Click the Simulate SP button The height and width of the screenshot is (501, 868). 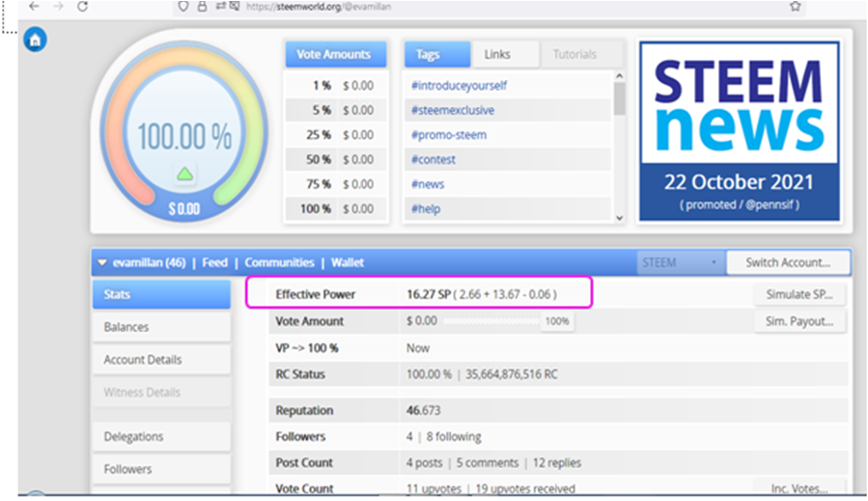coord(799,294)
